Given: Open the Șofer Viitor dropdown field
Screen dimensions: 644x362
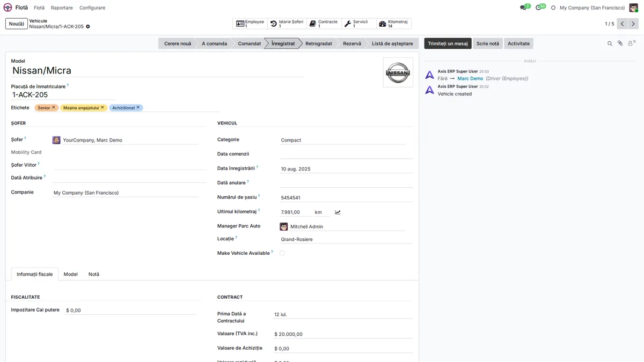Looking at the screenshot, I should pyautogui.click(x=129, y=165).
